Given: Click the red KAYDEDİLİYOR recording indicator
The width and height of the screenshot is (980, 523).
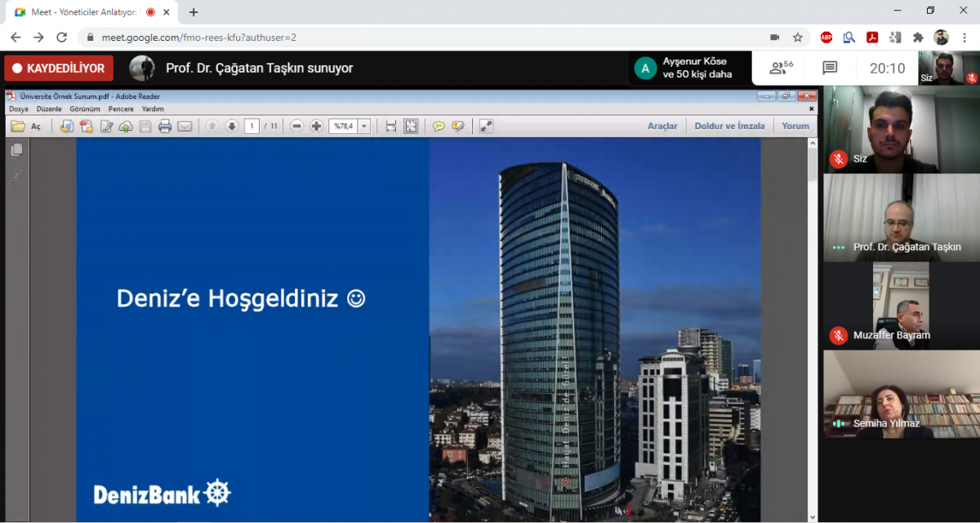Looking at the screenshot, I should 58,69.
